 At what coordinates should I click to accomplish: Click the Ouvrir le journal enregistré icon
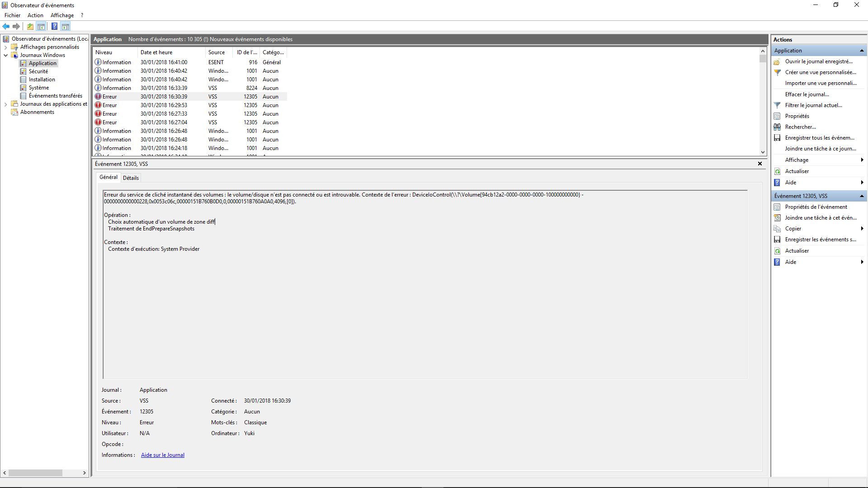point(777,61)
